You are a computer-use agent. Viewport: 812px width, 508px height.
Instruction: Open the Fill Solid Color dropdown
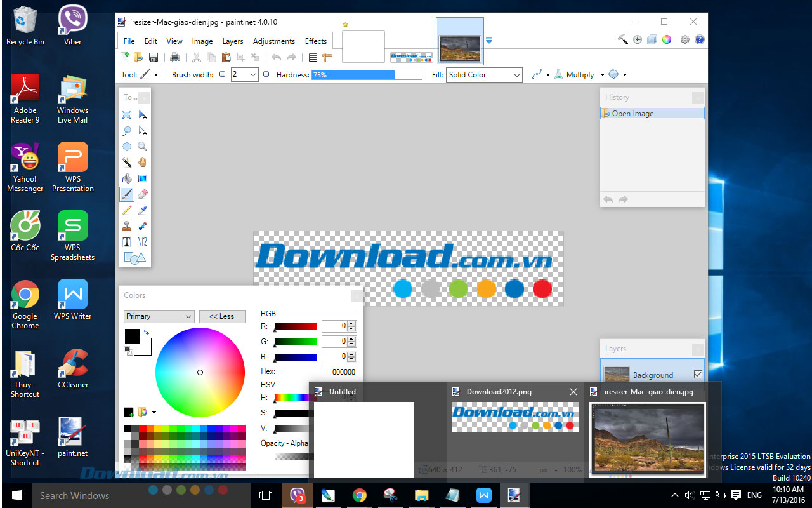point(484,75)
